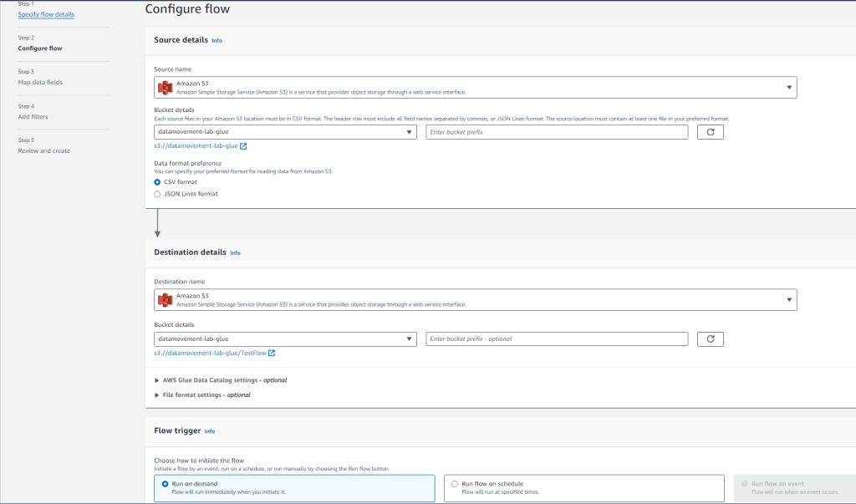Expand AWS Glue Data Catalog settings
856x504 pixels.
[x=221, y=380]
